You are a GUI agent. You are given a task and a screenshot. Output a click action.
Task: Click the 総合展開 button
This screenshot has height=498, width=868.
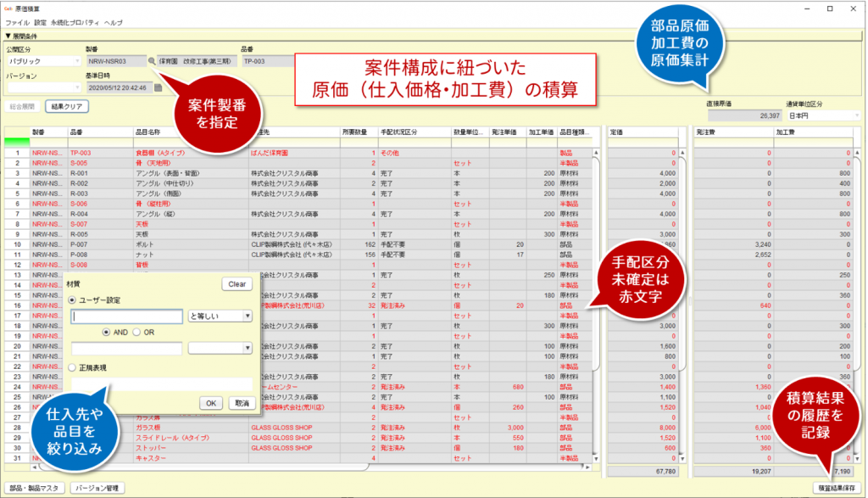[x=22, y=106]
